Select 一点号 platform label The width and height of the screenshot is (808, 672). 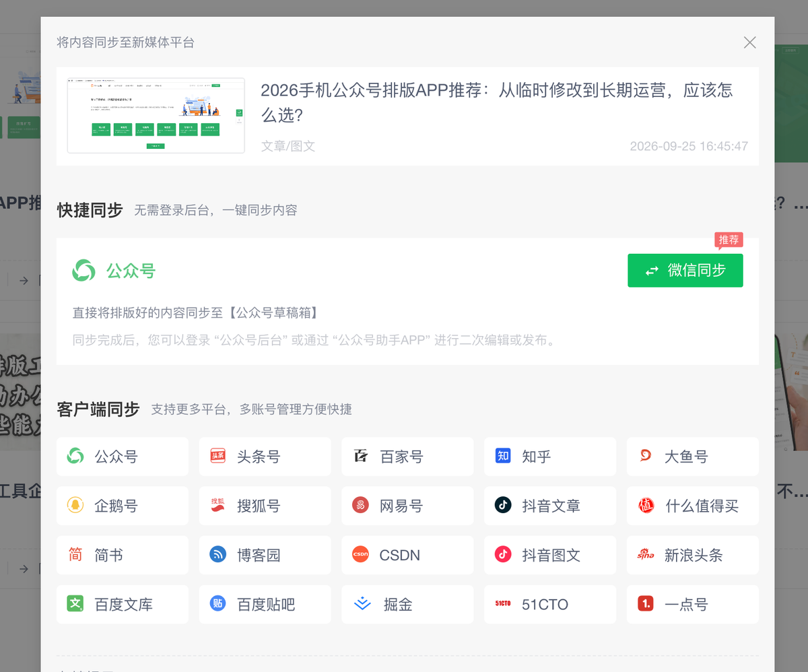click(687, 604)
